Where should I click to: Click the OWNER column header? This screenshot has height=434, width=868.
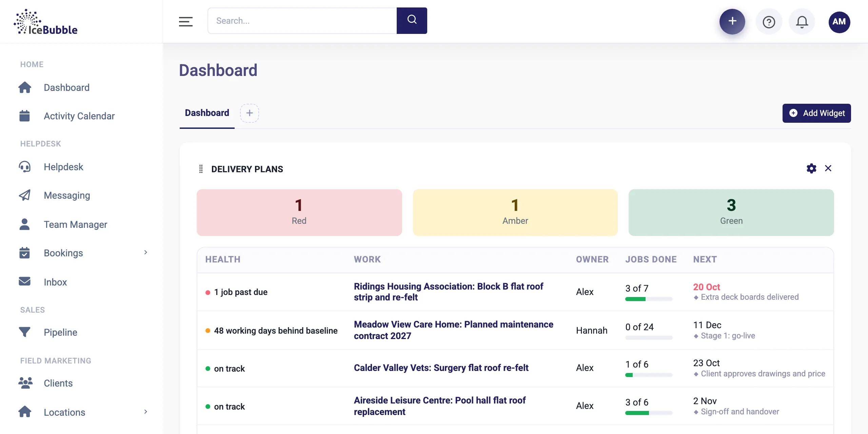pos(592,259)
